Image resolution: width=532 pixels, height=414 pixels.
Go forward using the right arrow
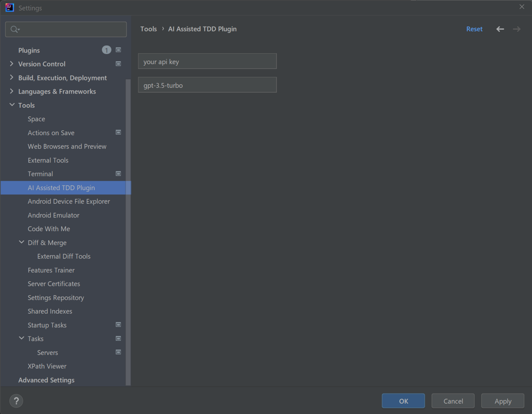(516, 29)
